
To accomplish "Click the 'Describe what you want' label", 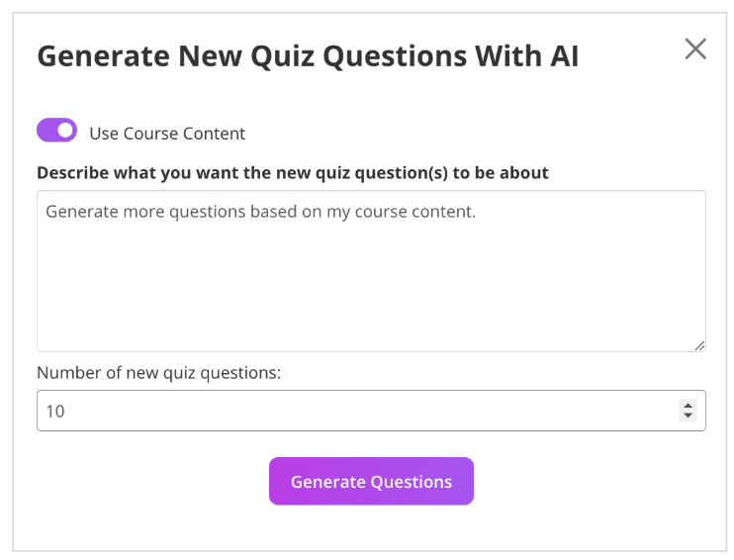I will 293,173.
